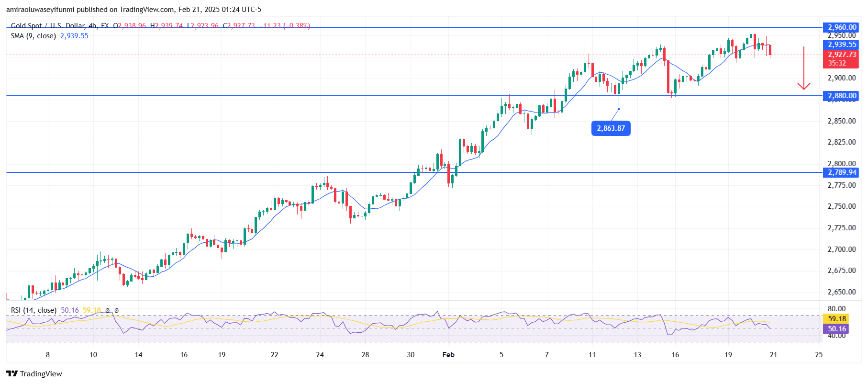Select the blue 2,939.55 SMA axis label
This screenshot has height=384, width=868.
click(x=842, y=45)
